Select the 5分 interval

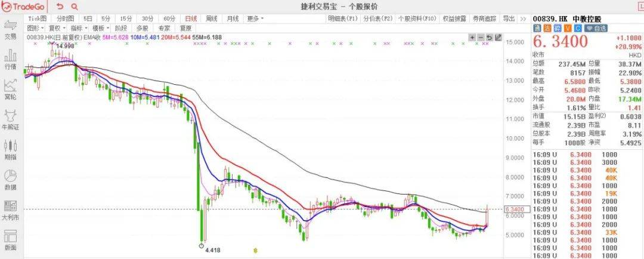point(106,18)
